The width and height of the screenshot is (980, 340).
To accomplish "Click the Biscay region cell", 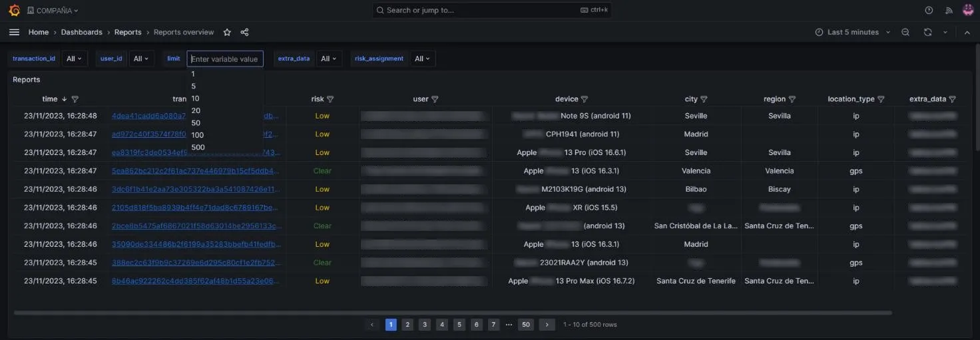I will [x=780, y=189].
